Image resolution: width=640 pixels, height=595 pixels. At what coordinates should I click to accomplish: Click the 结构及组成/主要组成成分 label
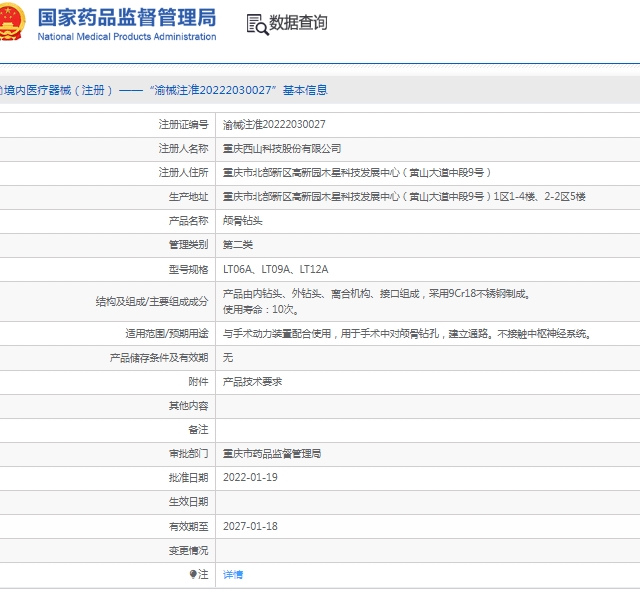point(152,302)
